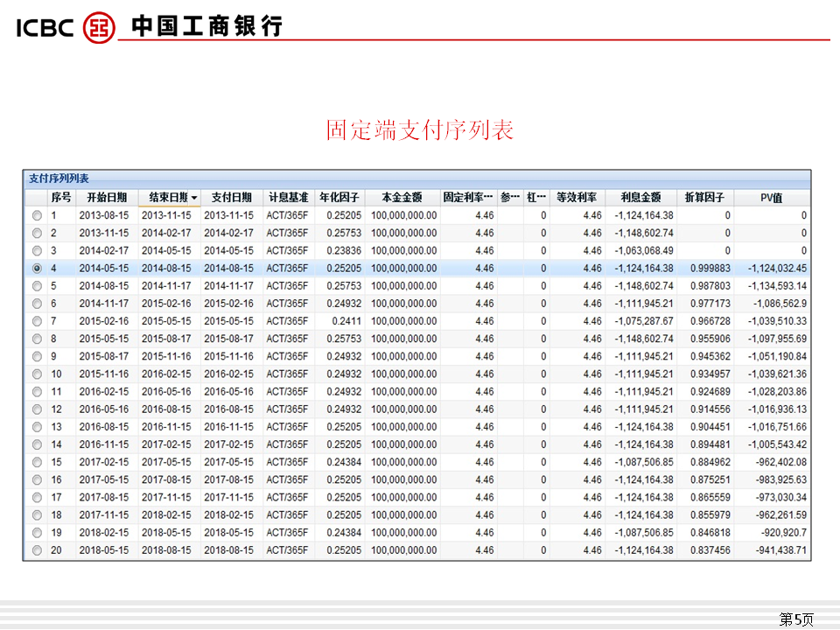This screenshot has height=630, width=840.
Task: Select the radio button for row 1
Action: [x=37, y=215]
